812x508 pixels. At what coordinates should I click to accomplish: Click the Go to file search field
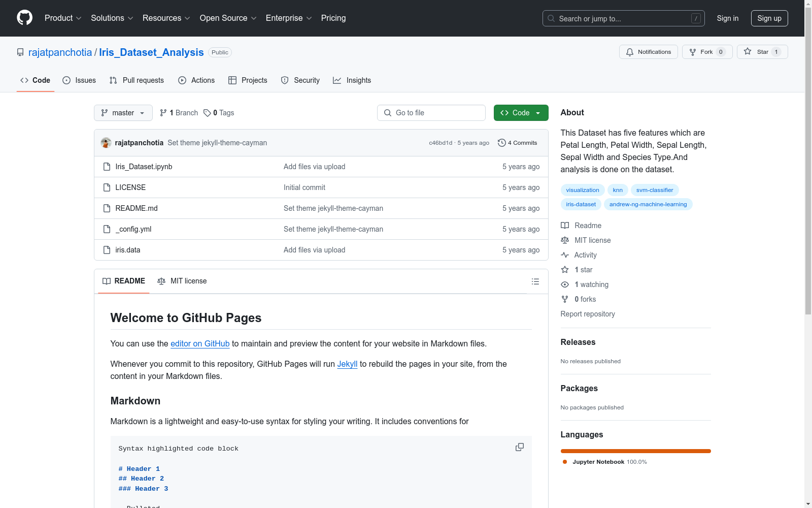point(431,113)
